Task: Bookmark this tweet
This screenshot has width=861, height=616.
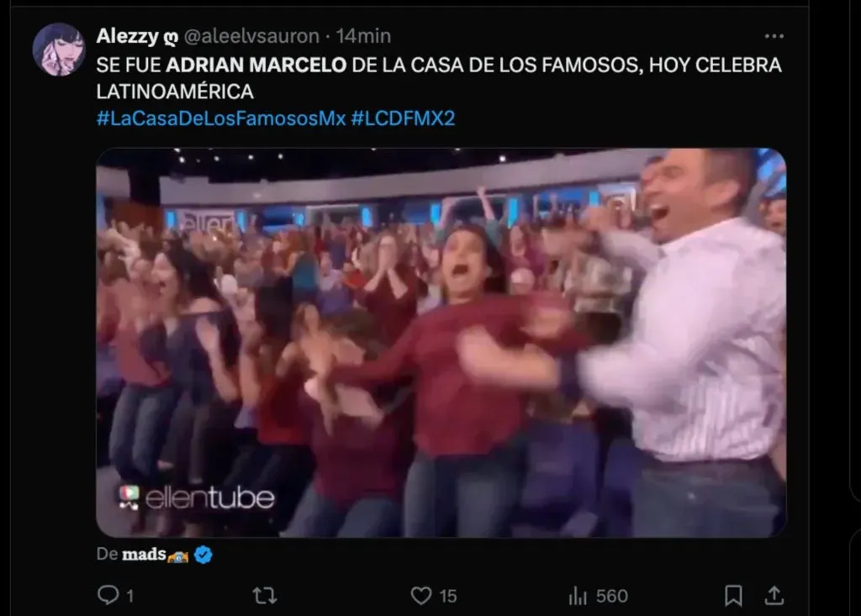Action: (733, 596)
